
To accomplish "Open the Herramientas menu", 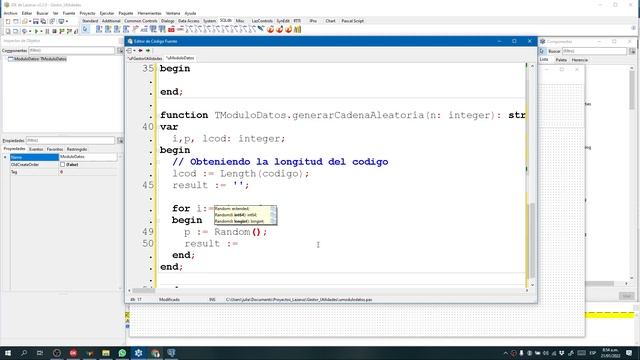I will [149, 13].
